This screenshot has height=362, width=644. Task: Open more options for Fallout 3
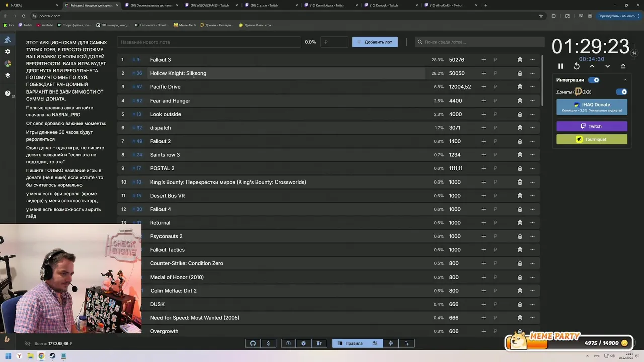click(x=532, y=60)
